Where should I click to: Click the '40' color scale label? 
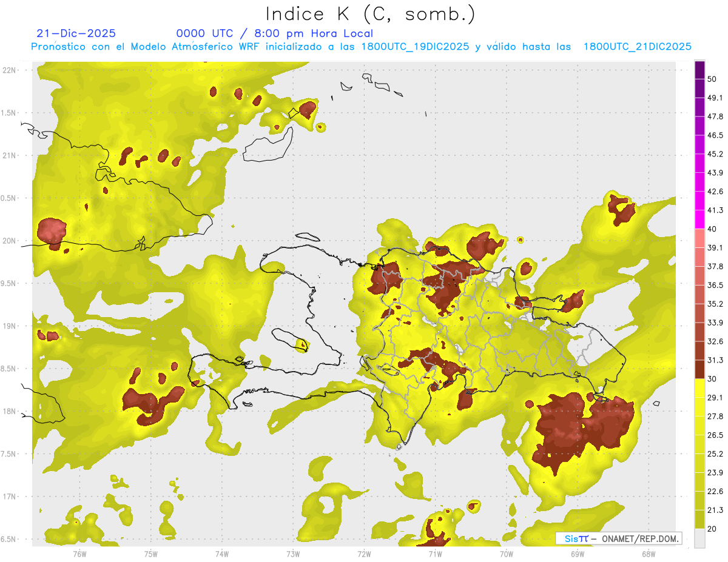pos(712,229)
